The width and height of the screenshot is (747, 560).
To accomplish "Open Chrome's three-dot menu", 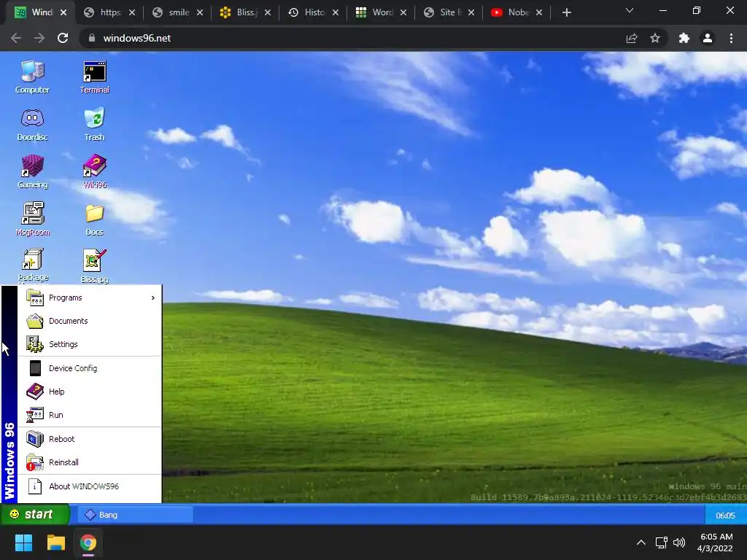I will (731, 38).
